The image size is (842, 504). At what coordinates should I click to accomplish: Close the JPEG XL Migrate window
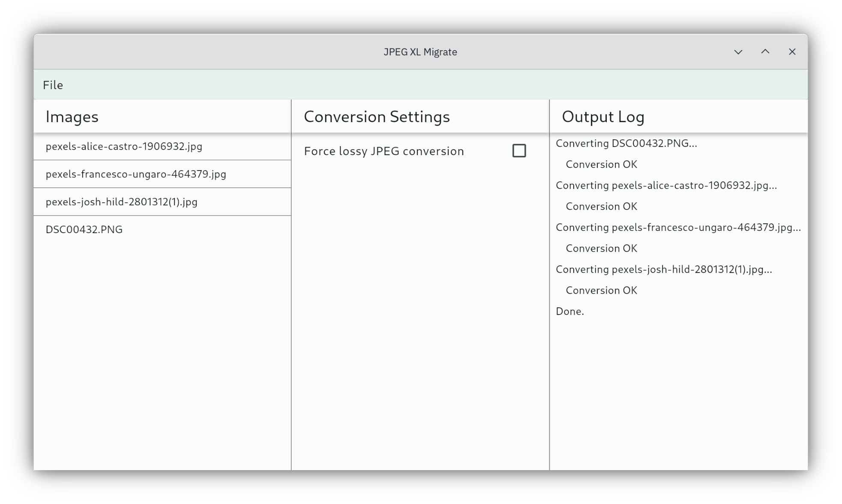(792, 52)
